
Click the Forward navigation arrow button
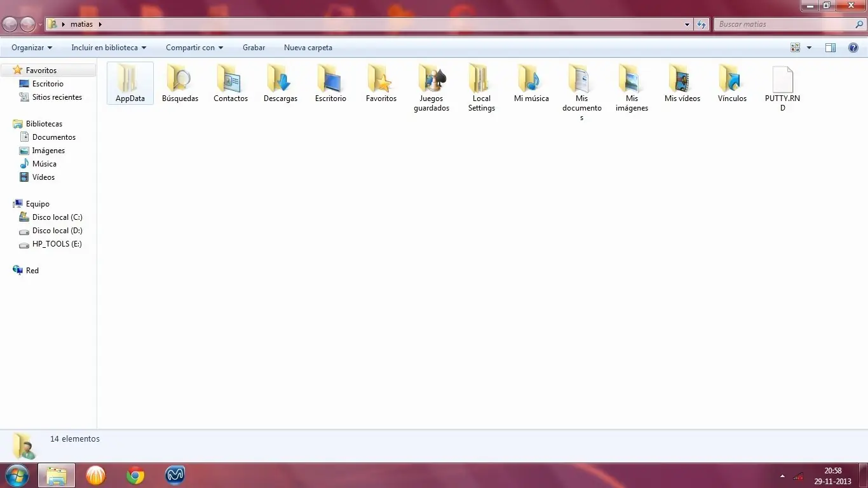click(x=27, y=24)
